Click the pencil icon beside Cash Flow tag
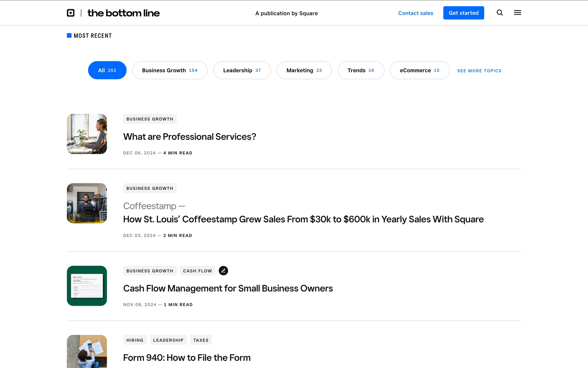This screenshot has width=588, height=368. coord(223,270)
